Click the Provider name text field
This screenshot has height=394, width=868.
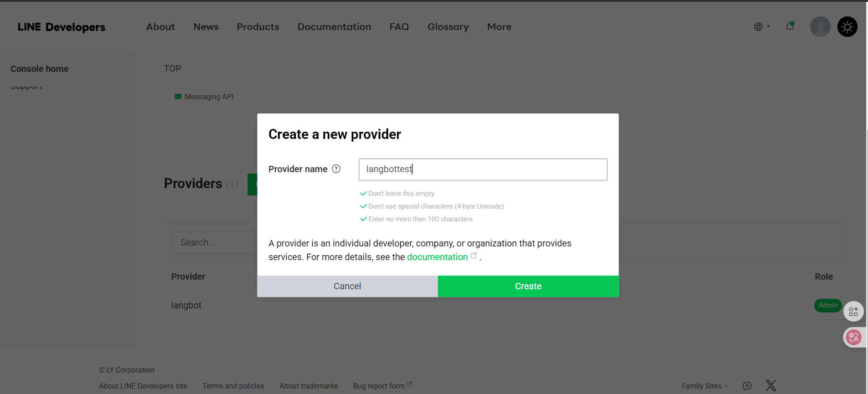pyautogui.click(x=482, y=169)
